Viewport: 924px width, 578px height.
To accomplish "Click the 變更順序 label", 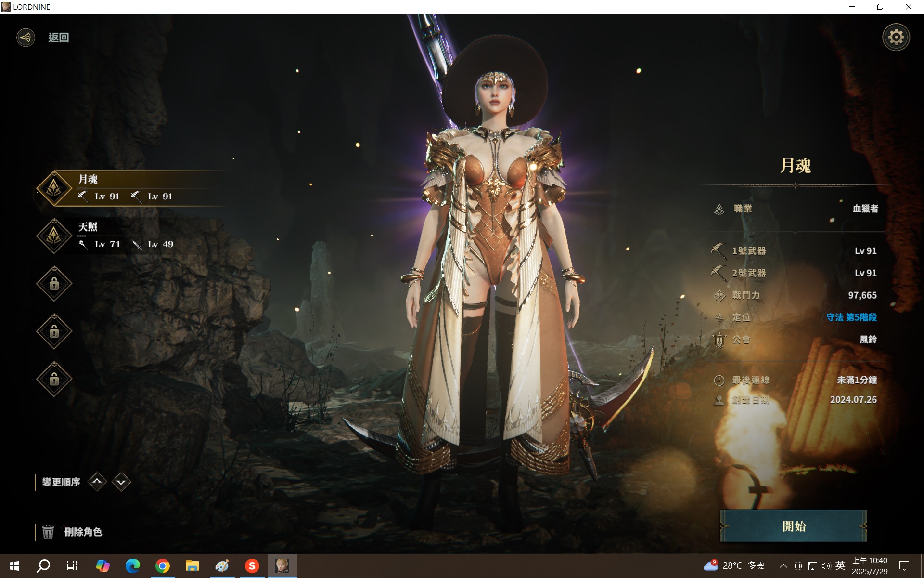I will pyautogui.click(x=61, y=482).
